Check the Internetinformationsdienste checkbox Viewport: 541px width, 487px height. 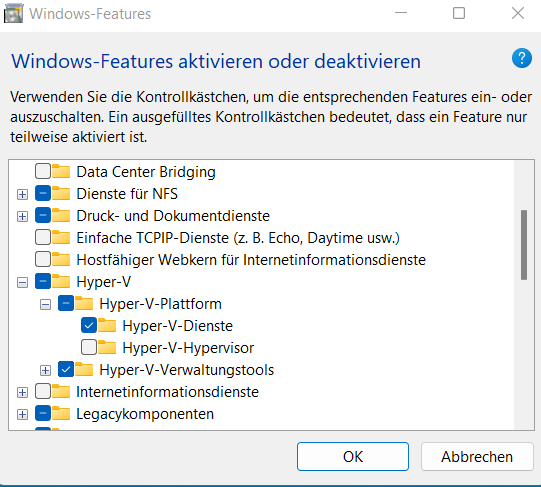[43, 391]
